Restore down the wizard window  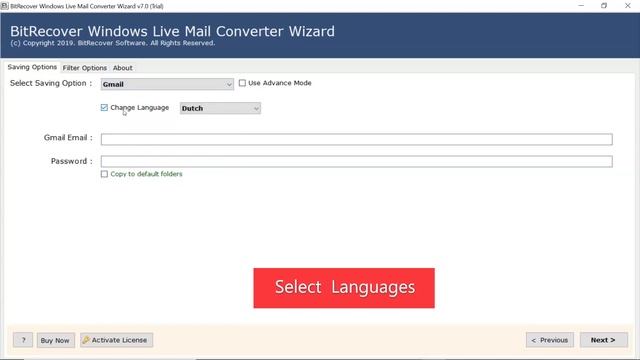604,6
